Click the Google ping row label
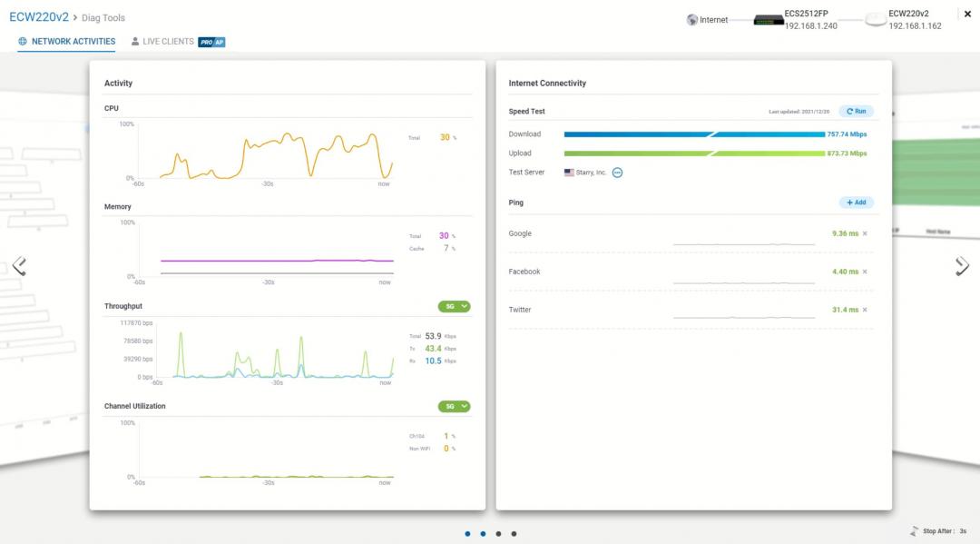 [x=520, y=234]
